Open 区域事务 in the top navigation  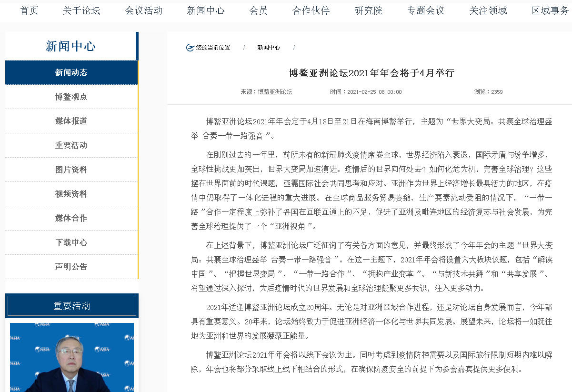coord(550,10)
